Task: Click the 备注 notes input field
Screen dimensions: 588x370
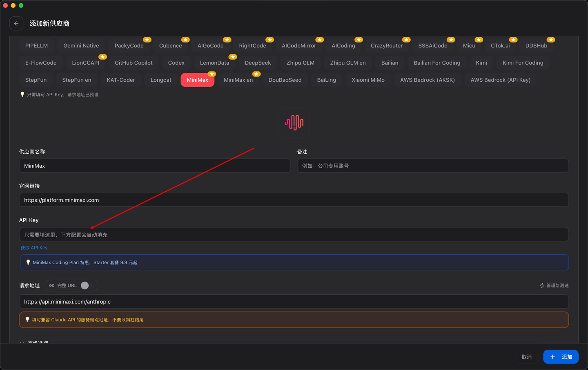Action: (433, 166)
